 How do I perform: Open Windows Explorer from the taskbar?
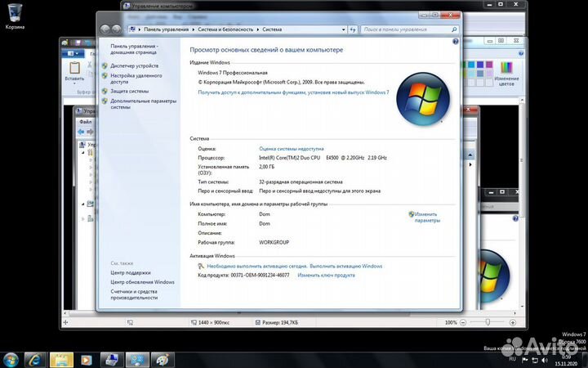pyautogui.click(x=61, y=359)
